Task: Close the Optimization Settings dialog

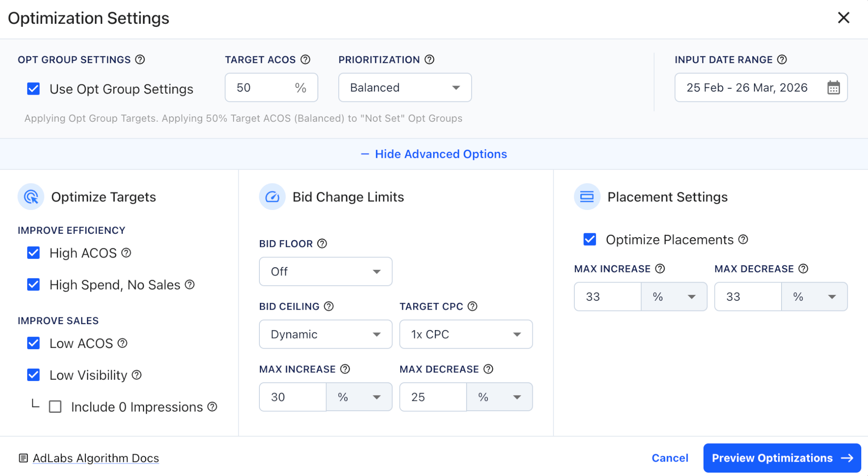Action: (x=843, y=18)
